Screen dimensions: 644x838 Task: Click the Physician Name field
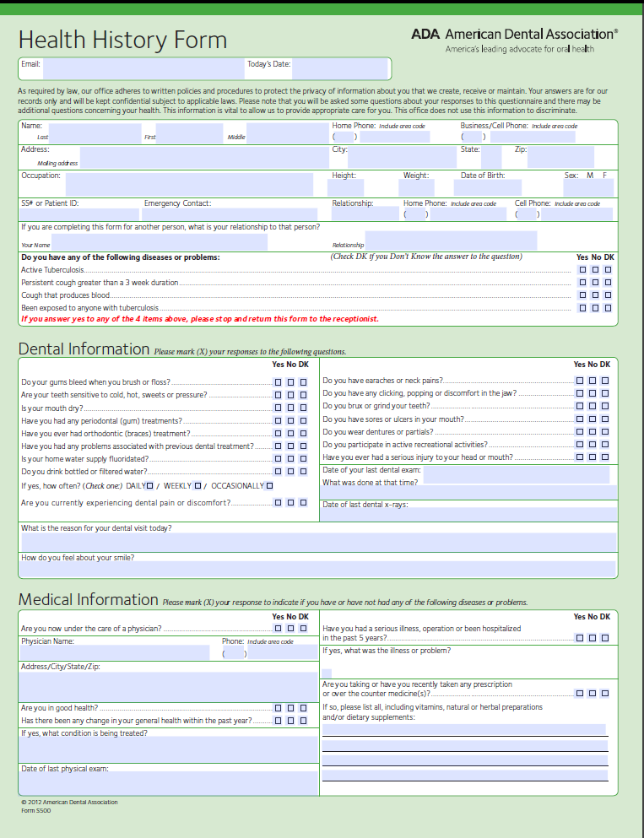(x=115, y=652)
